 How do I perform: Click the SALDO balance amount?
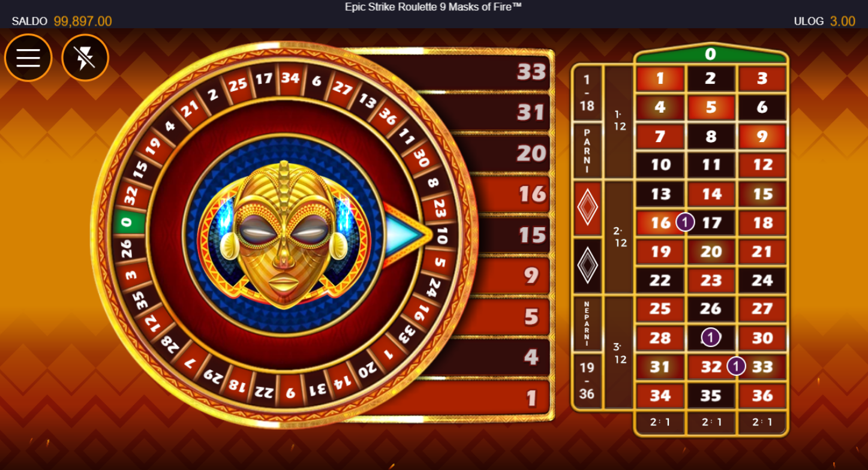(83, 21)
